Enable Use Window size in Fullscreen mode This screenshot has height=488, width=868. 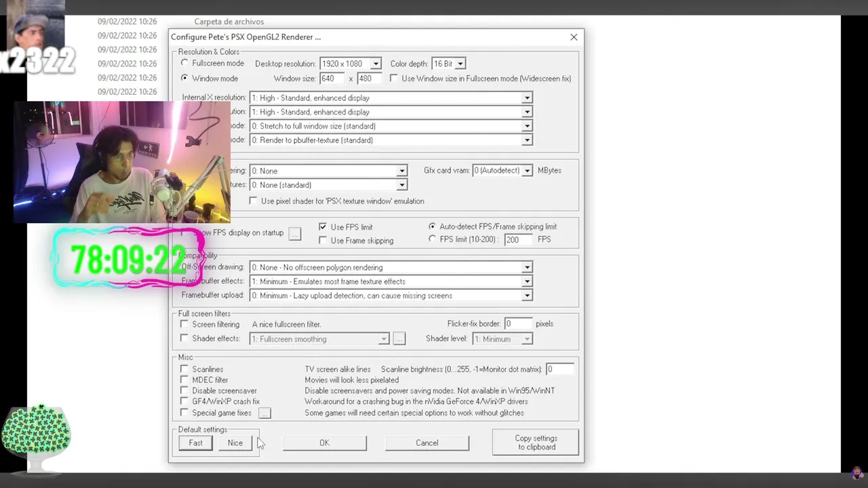(x=394, y=79)
